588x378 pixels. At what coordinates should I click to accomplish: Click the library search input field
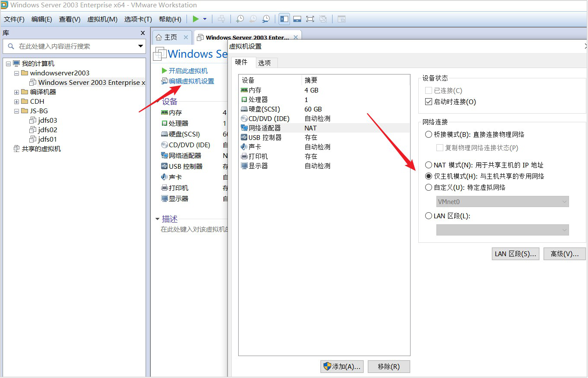(x=75, y=46)
